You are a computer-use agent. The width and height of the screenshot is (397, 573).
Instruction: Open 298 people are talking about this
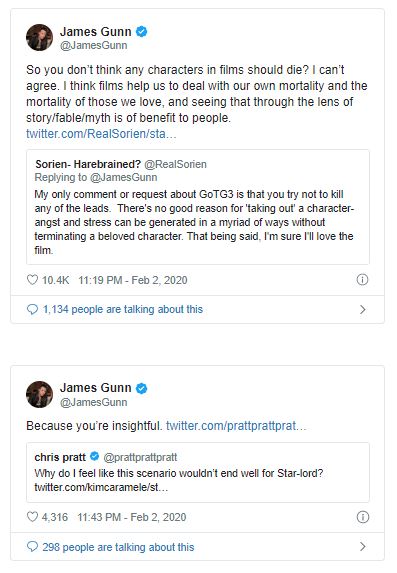[118, 547]
